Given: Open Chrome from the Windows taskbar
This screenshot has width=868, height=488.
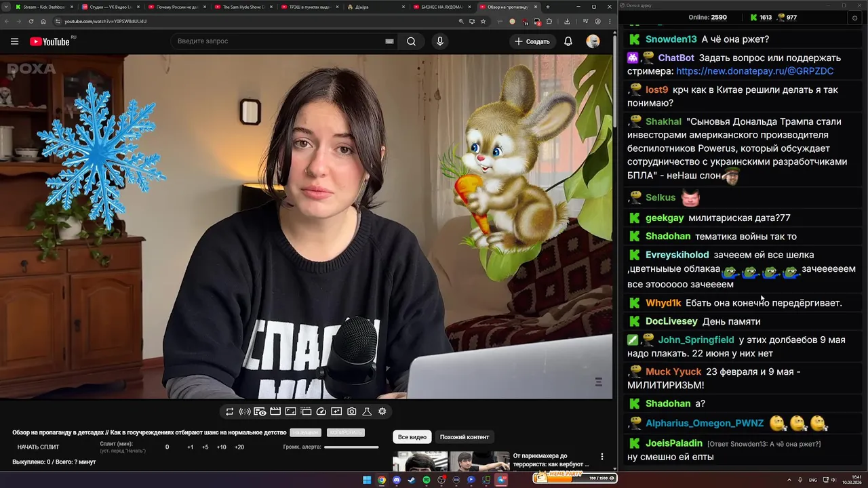Looking at the screenshot, I should (382, 480).
